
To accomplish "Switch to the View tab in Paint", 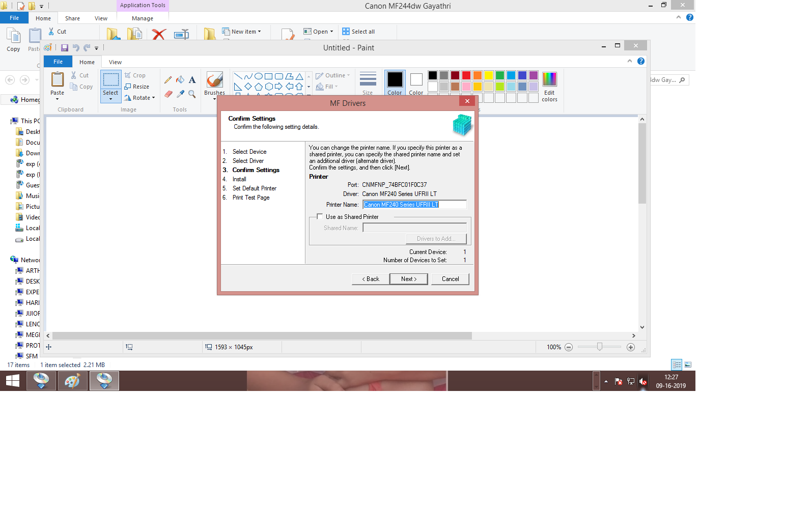I will (115, 62).
